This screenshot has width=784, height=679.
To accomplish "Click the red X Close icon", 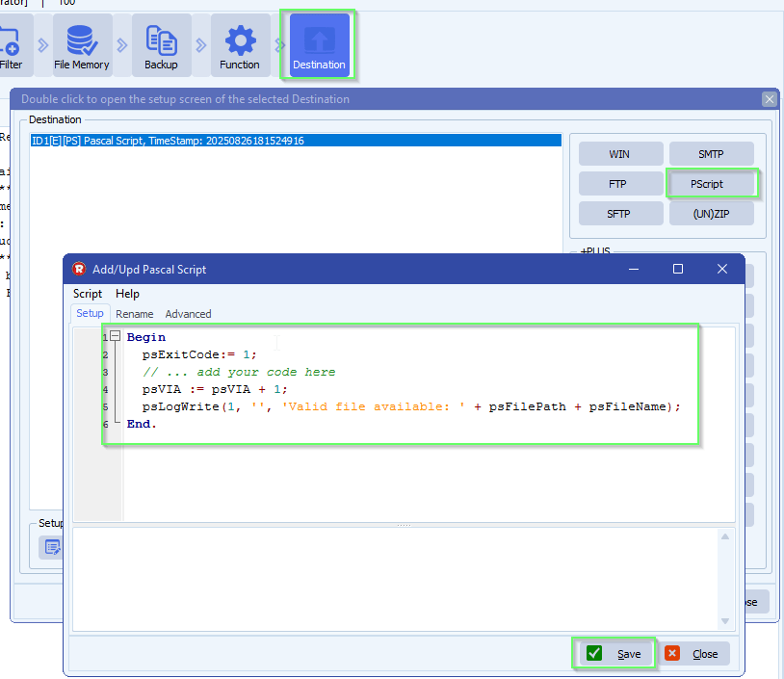I will click(x=672, y=653).
